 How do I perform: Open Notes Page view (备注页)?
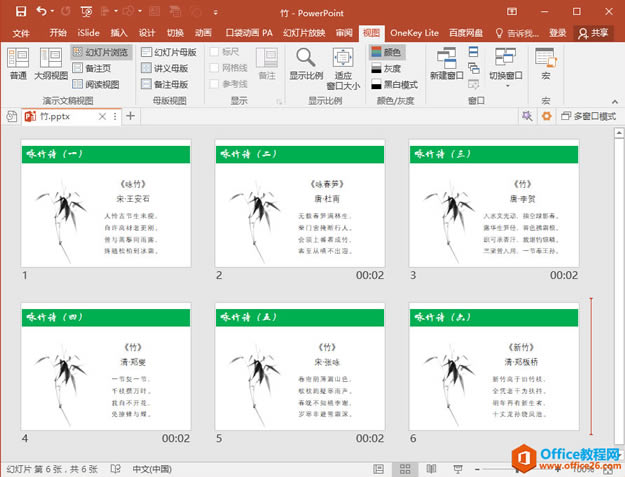(x=92, y=68)
